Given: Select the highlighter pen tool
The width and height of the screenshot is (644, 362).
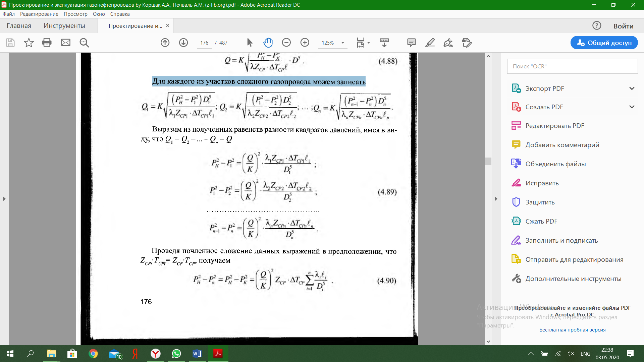Looking at the screenshot, I should point(430,43).
